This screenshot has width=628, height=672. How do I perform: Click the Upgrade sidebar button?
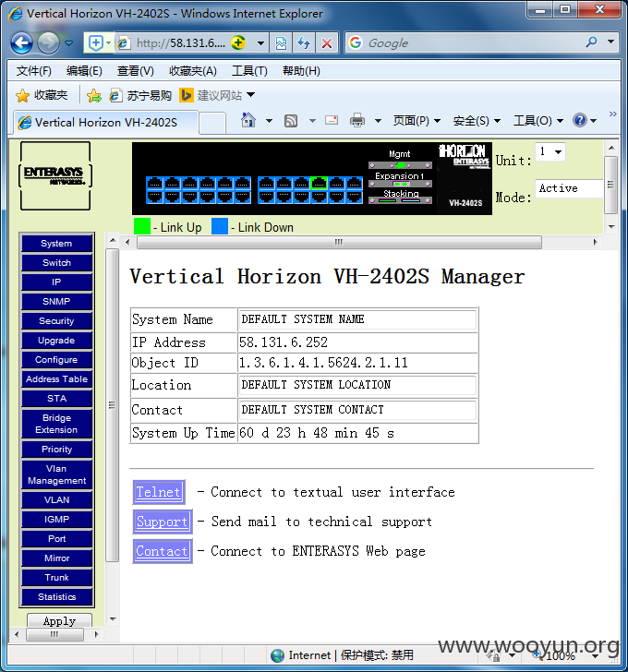point(56,341)
